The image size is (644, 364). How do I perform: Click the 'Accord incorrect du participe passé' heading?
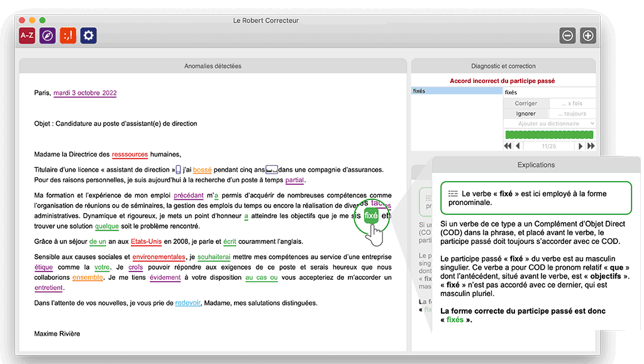pyautogui.click(x=502, y=81)
